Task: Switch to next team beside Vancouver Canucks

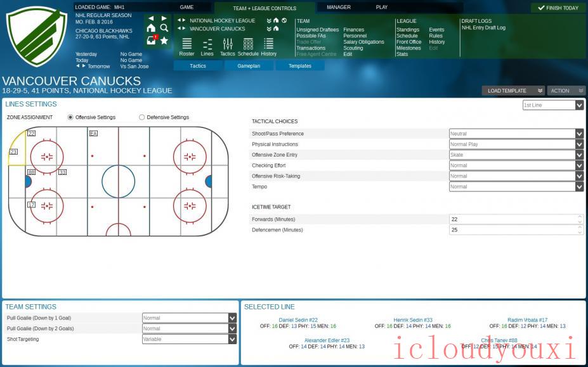Action: click(184, 29)
